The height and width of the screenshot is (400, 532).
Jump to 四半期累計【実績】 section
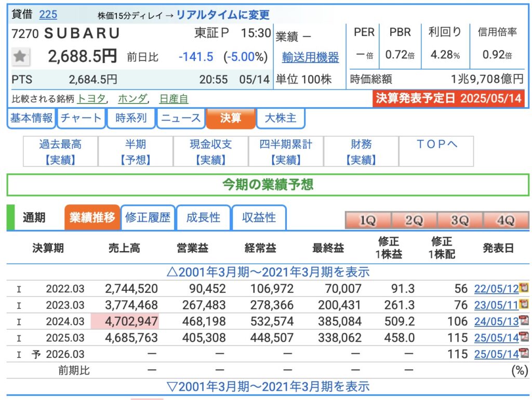pyautogui.click(x=286, y=151)
